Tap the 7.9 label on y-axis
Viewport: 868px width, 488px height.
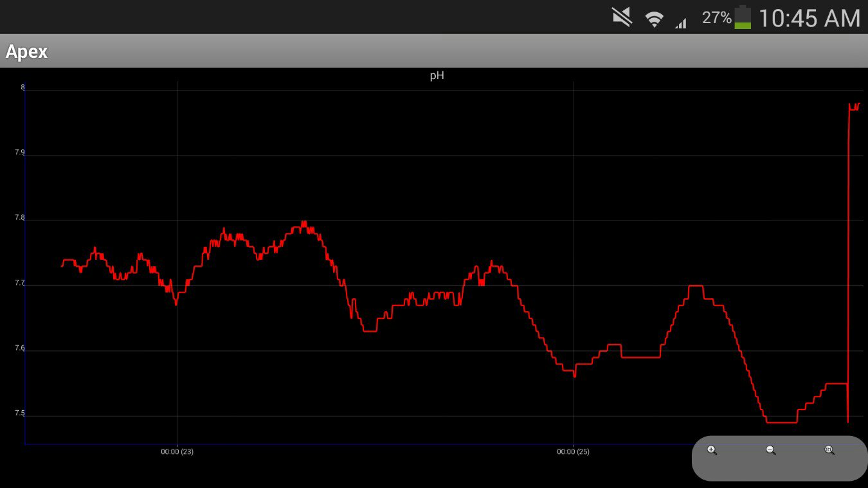[x=19, y=153]
